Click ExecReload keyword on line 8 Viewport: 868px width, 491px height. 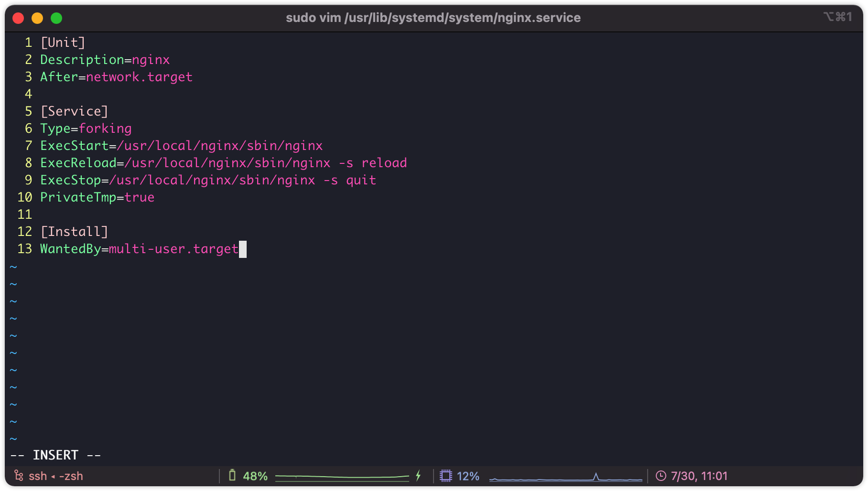pyautogui.click(x=78, y=163)
